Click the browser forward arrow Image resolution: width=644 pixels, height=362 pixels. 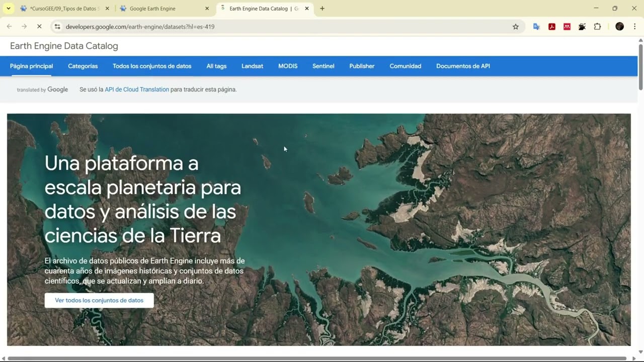click(x=24, y=27)
